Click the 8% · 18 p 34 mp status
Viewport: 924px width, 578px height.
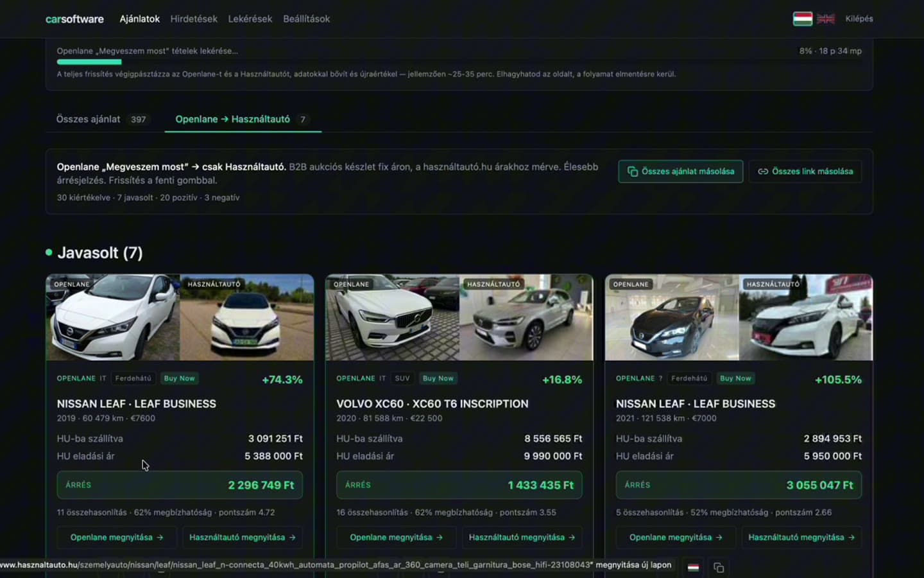(830, 51)
